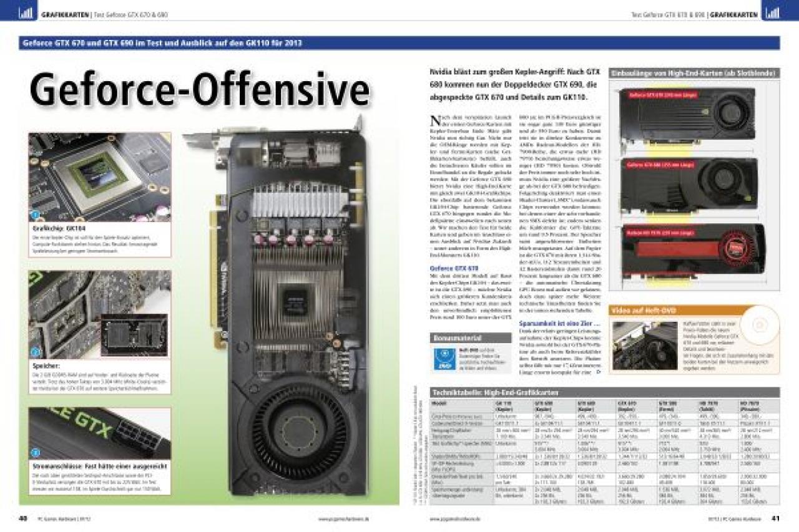Open the memory chips photo above Speicher
The image size is (799, 532).
[x=100, y=314]
